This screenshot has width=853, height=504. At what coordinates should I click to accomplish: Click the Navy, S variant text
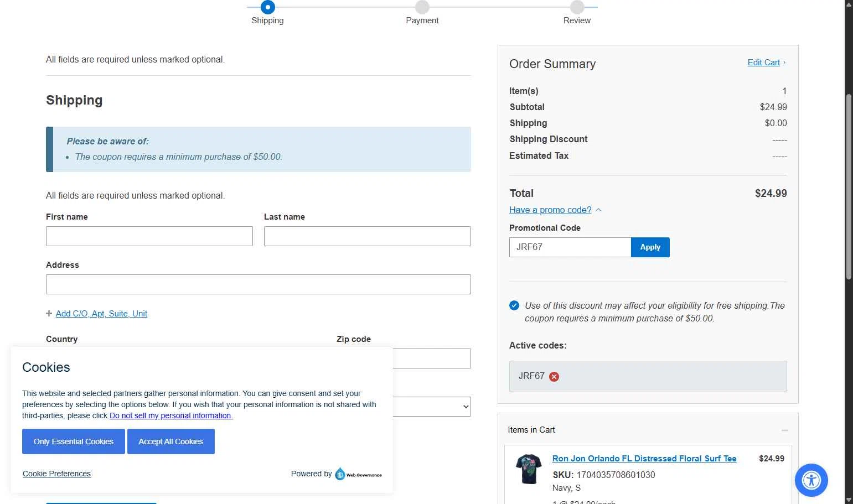point(566,488)
